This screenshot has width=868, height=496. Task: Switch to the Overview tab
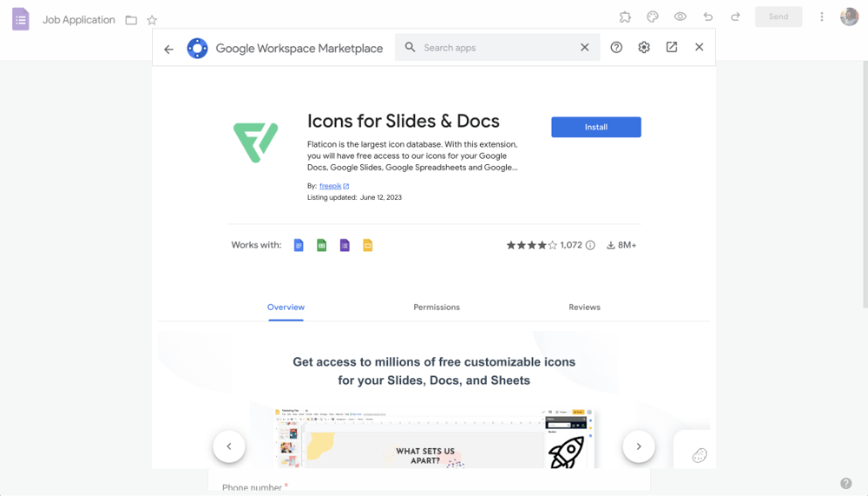[x=286, y=307]
